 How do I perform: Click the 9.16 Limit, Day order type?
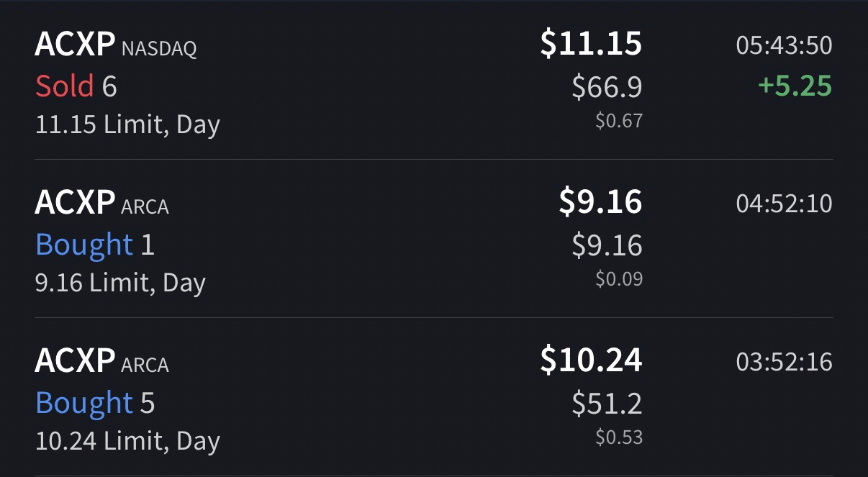[120, 283]
